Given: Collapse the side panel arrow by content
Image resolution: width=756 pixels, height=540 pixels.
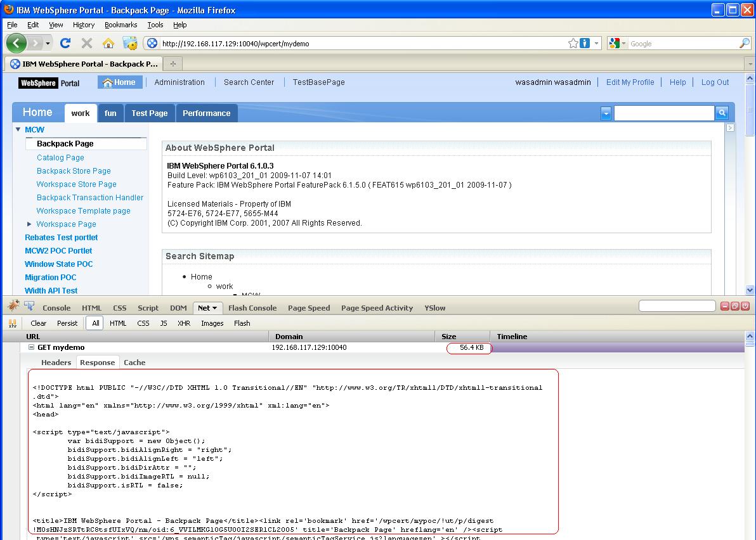Looking at the screenshot, I should pos(731,127).
